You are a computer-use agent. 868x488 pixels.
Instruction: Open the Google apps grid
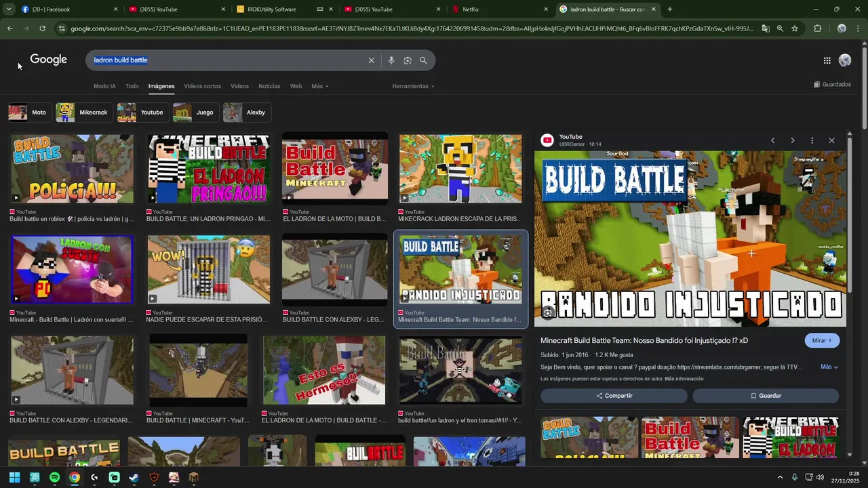coord(827,60)
